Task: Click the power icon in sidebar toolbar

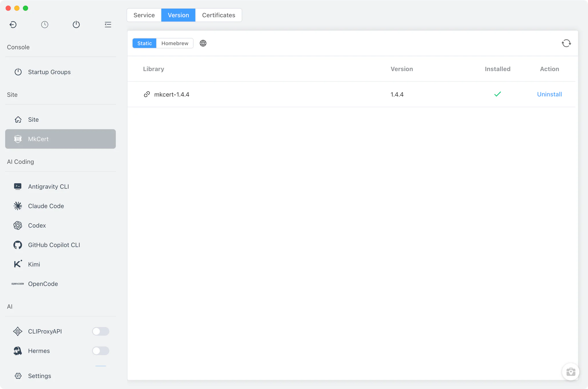Action: pyautogui.click(x=76, y=24)
